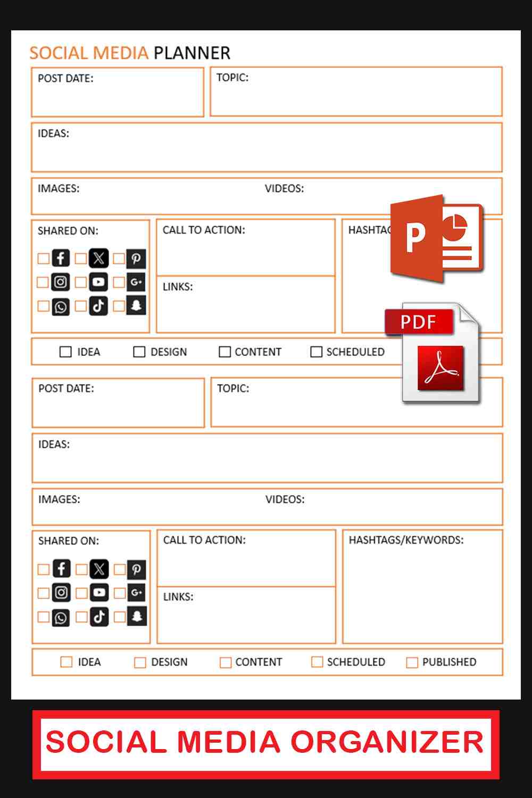
Task: Click the top CALL TO ACTION field
Action: click(x=245, y=247)
